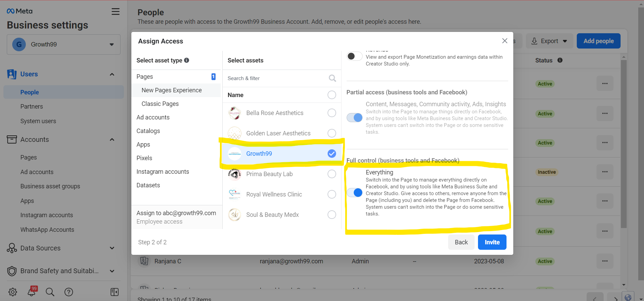Viewport: 644px width, 301px height.
Task: Select Golden Laser Aesthetics radio
Action: [332, 133]
